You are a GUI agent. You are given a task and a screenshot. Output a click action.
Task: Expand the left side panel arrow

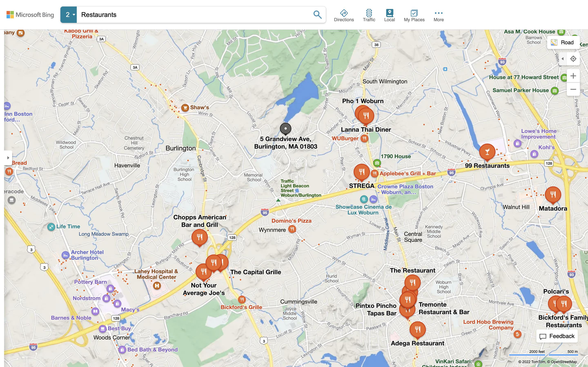(x=8, y=158)
